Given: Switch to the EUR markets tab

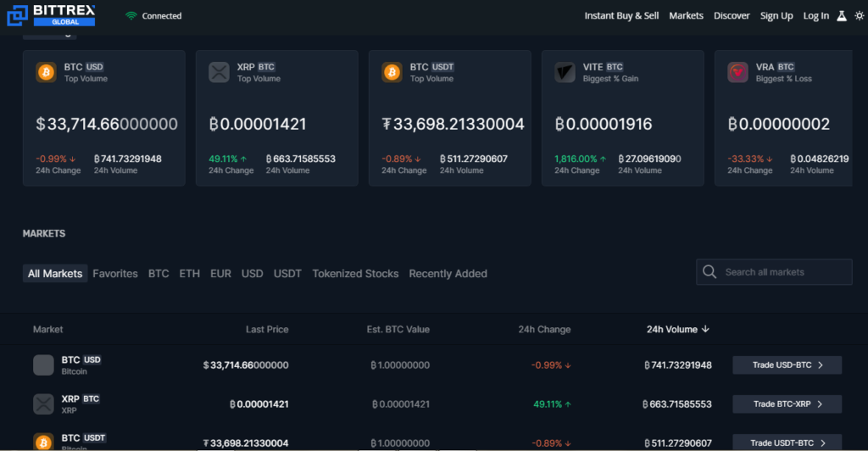Looking at the screenshot, I should (220, 273).
